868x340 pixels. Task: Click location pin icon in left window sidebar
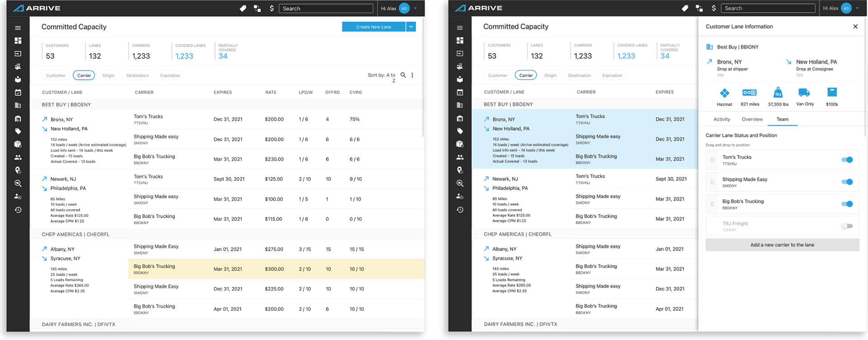pos(18,170)
